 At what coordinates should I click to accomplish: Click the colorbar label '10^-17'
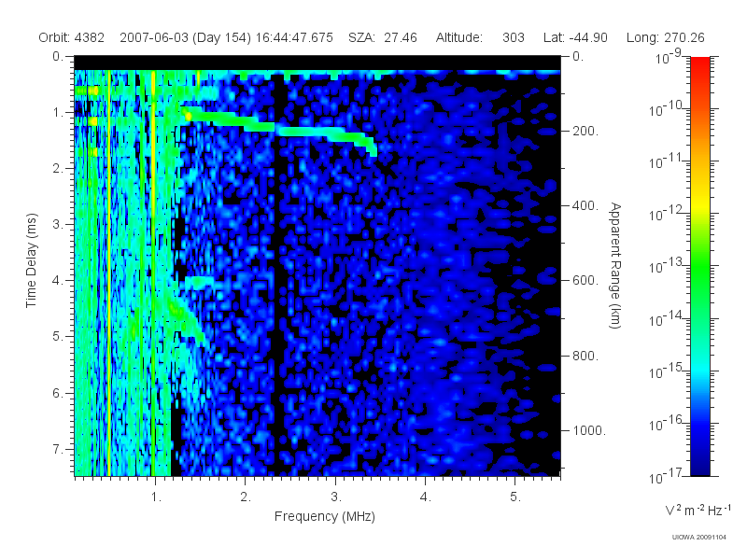(667, 476)
